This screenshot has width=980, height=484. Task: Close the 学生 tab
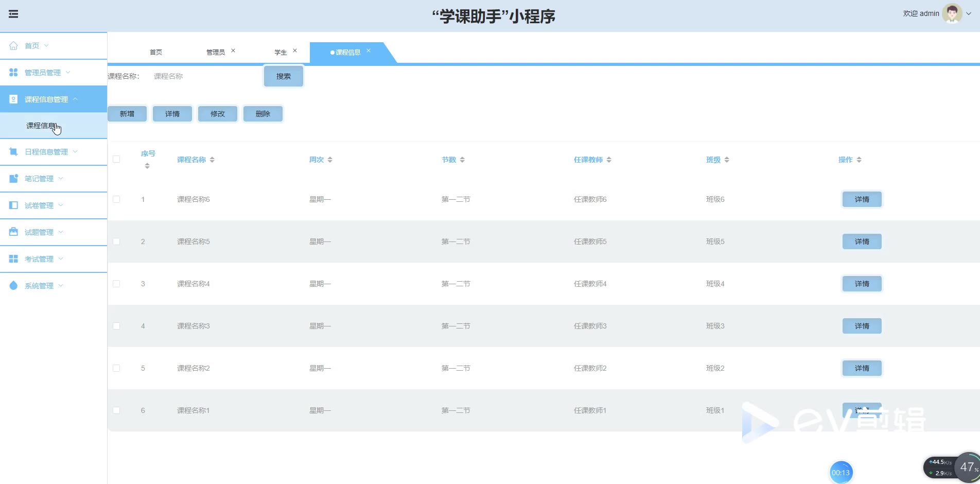[x=295, y=50]
